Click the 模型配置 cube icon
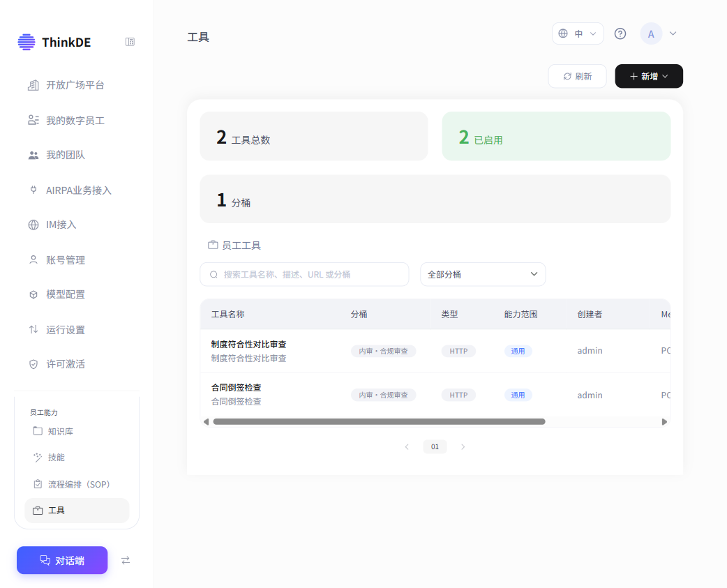The width and height of the screenshot is (727, 588). point(33,294)
